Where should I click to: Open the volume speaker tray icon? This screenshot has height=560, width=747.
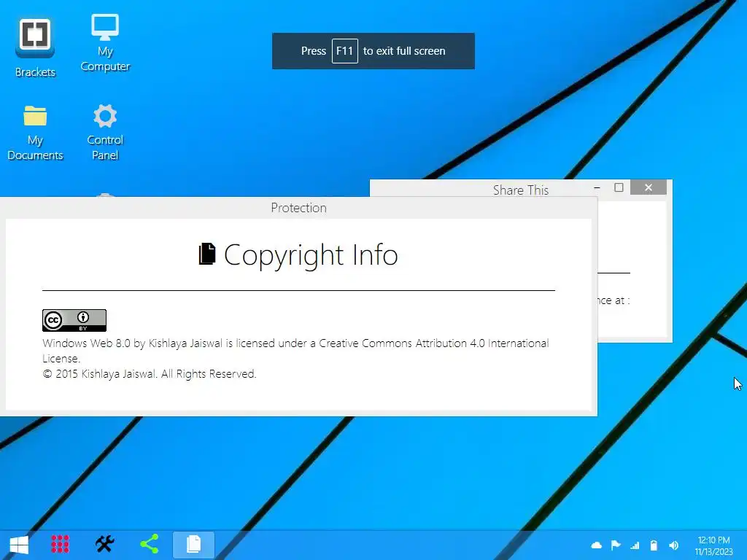(x=673, y=545)
